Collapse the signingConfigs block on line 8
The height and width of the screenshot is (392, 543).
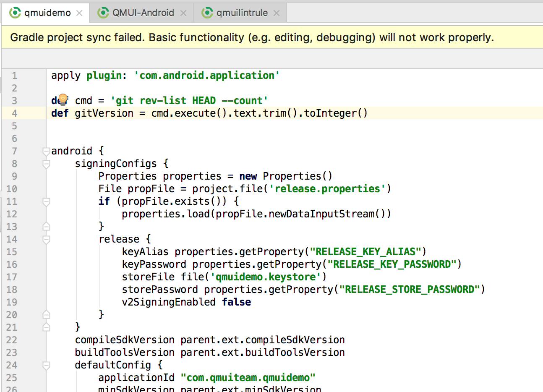pos(46,164)
